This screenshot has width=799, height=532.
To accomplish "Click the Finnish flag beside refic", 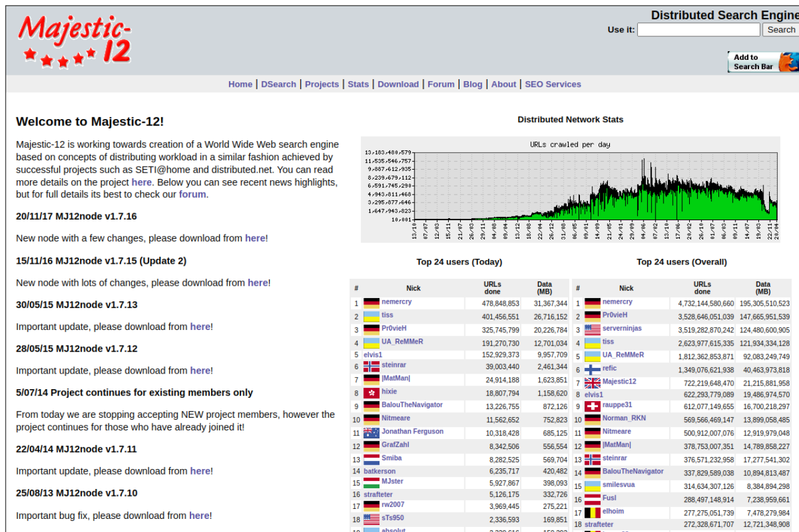I will coord(592,370).
